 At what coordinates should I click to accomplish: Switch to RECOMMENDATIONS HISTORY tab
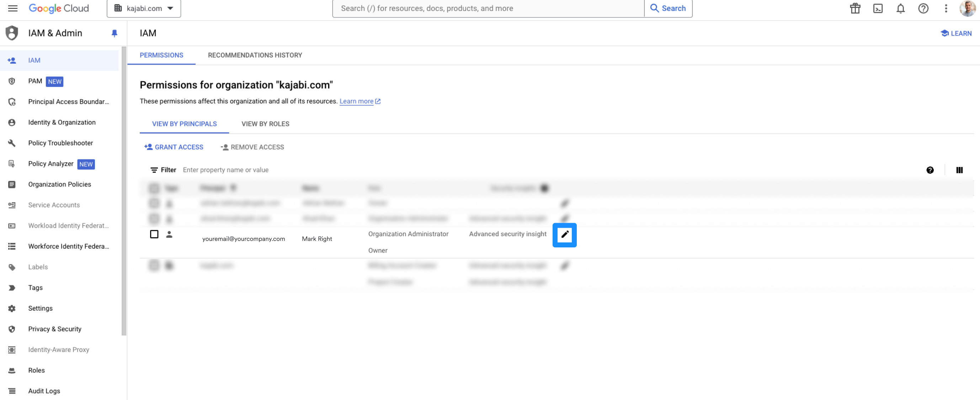(x=255, y=56)
